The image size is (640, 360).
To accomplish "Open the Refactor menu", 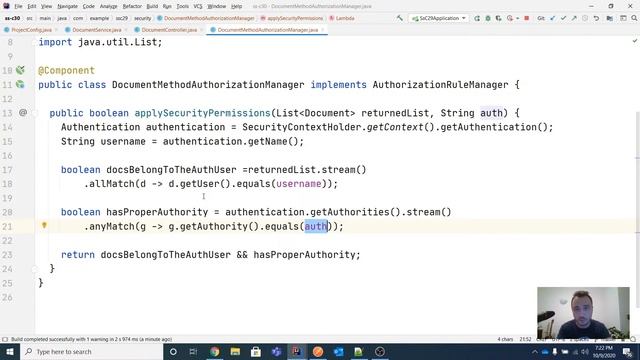I will click(x=132, y=6).
